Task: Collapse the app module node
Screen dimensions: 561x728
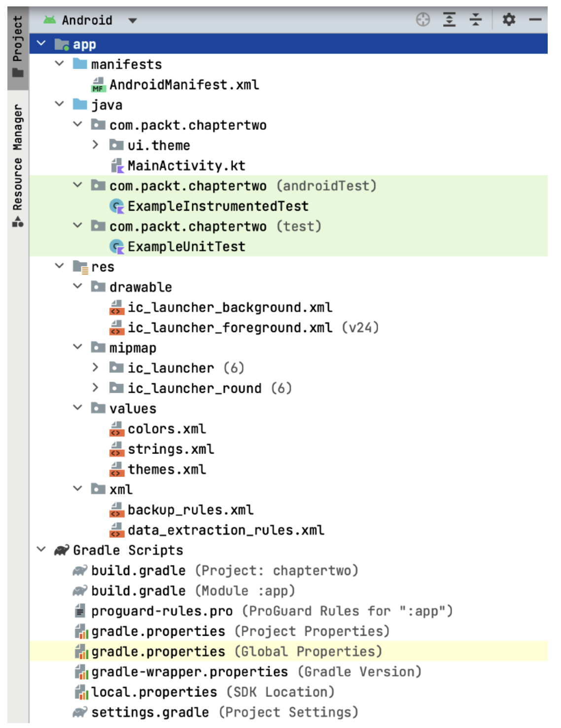Action: [x=41, y=43]
